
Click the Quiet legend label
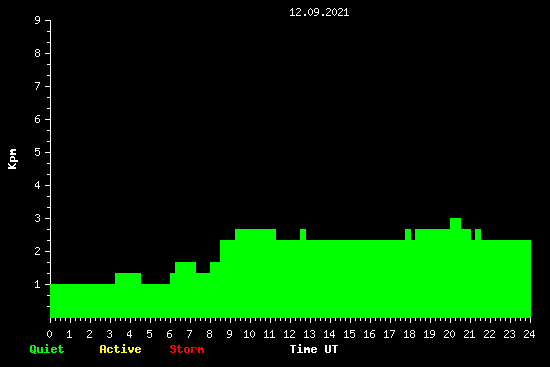point(47,349)
